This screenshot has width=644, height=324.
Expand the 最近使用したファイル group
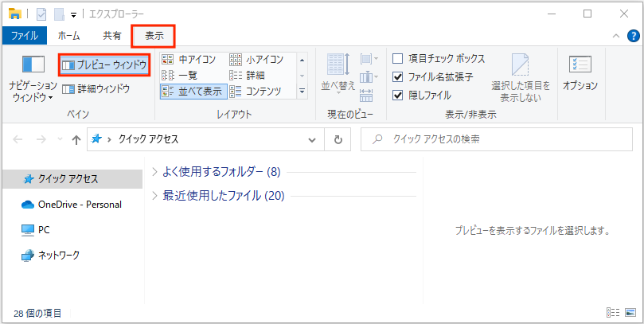coord(155,196)
